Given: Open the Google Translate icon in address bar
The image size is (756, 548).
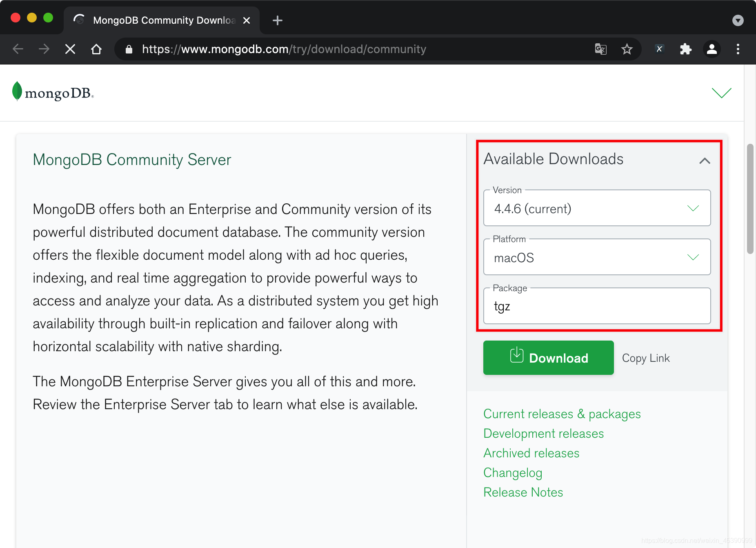Looking at the screenshot, I should coord(600,49).
